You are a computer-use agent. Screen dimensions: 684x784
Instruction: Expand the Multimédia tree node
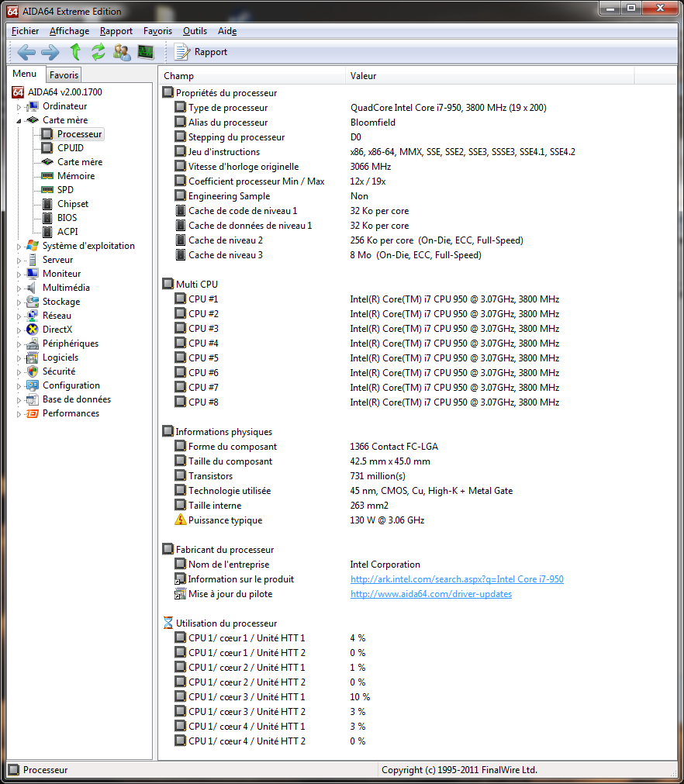tap(19, 288)
